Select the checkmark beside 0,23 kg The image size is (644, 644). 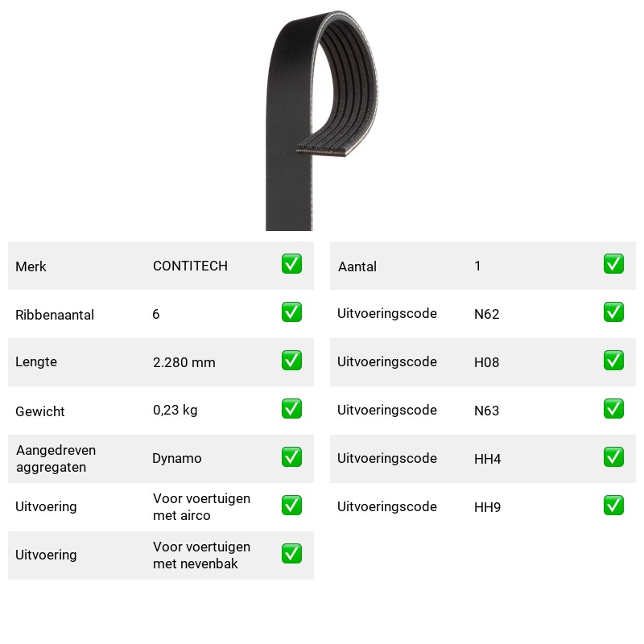291,409
